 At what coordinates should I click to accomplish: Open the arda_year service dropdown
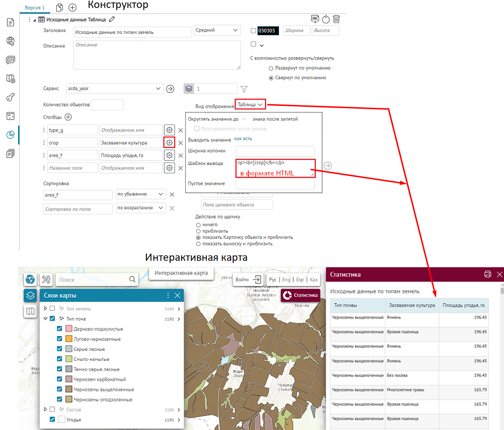click(x=159, y=89)
